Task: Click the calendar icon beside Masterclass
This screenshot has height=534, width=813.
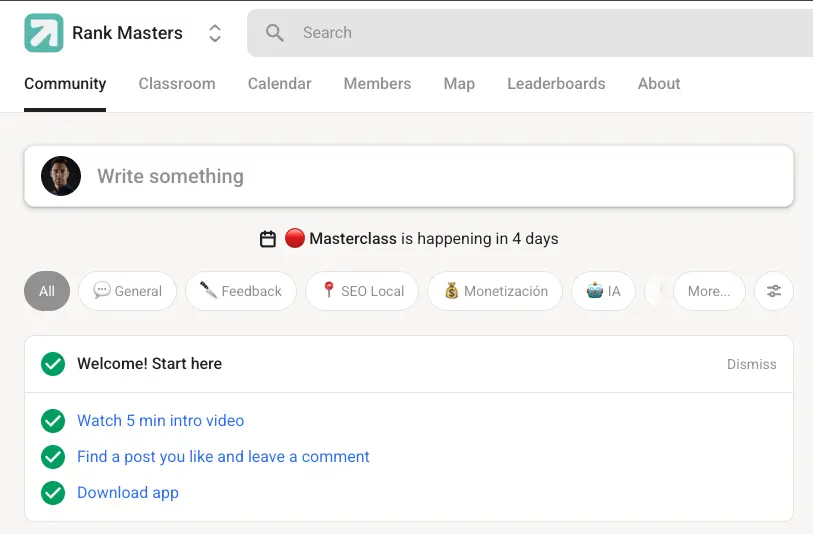Action: pyautogui.click(x=268, y=239)
